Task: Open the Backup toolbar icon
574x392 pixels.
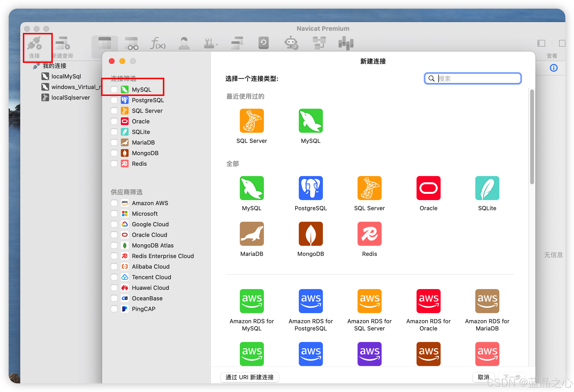Action: [x=264, y=43]
